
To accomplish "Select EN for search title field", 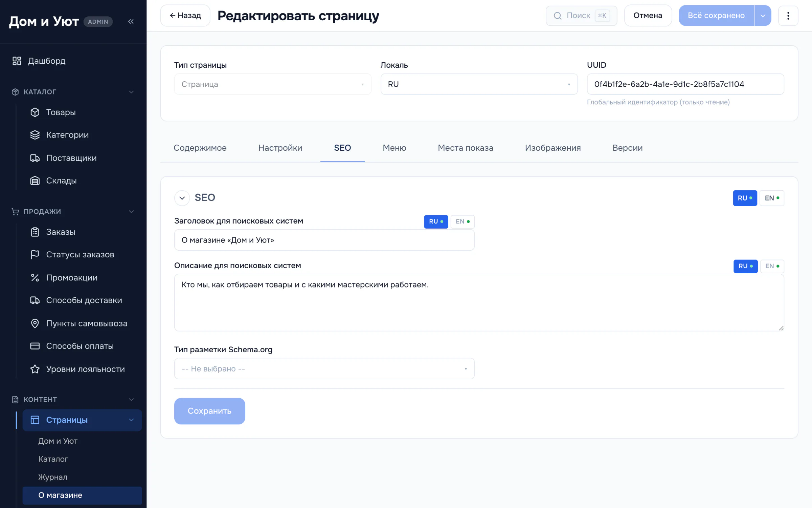I will [x=463, y=221].
